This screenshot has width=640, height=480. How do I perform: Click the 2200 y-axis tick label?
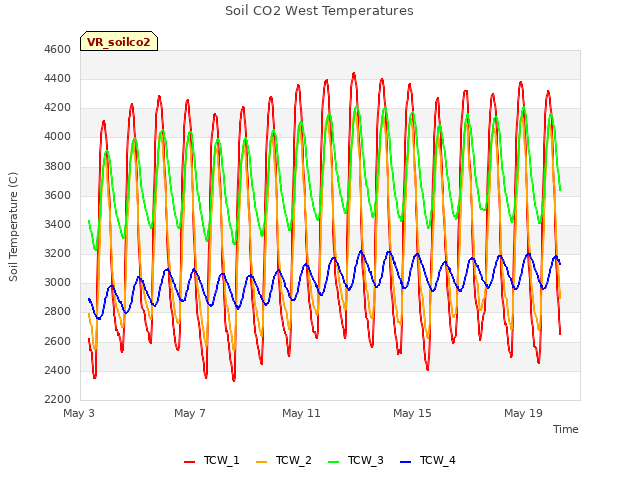(x=58, y=399)
